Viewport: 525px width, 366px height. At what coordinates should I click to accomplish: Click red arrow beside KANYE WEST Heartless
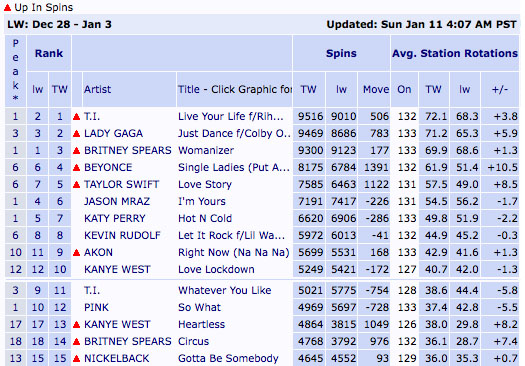(x=76, y=324)
